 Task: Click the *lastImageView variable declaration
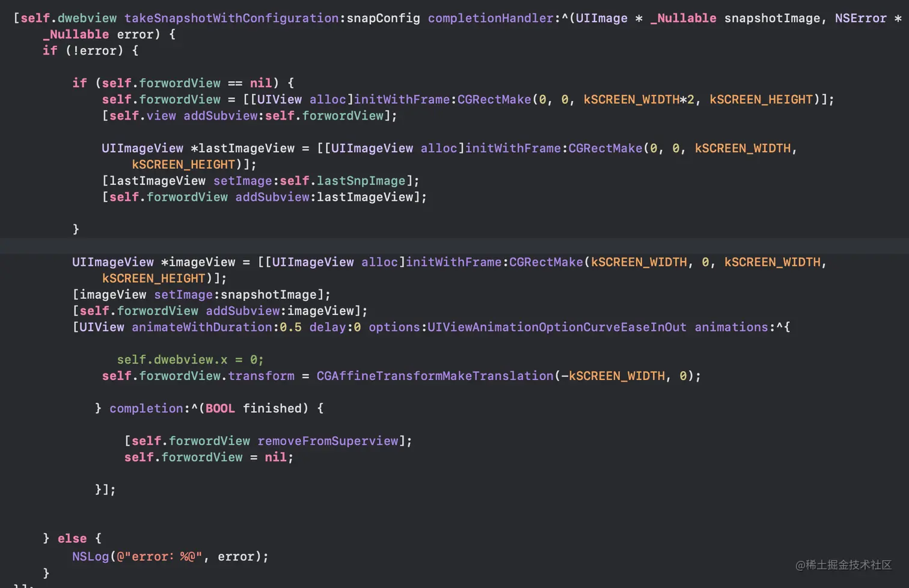(243, 148)
